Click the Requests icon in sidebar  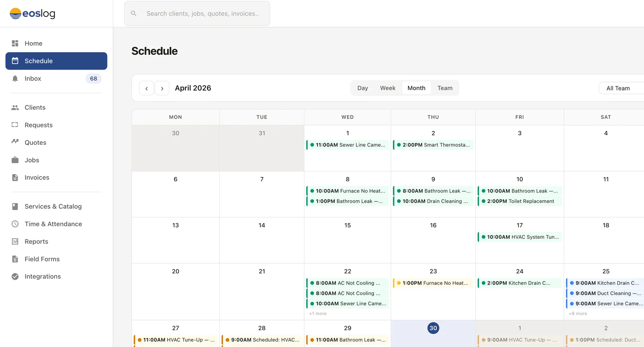pyautogui.click(x=15, y=125)
